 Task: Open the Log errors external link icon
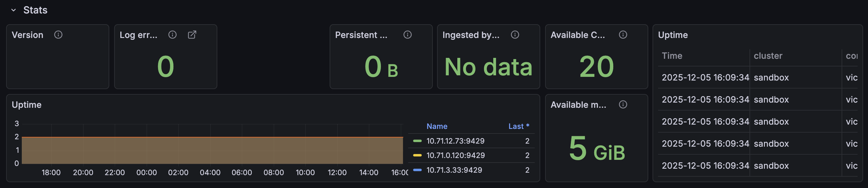click(x=192, y=35)
